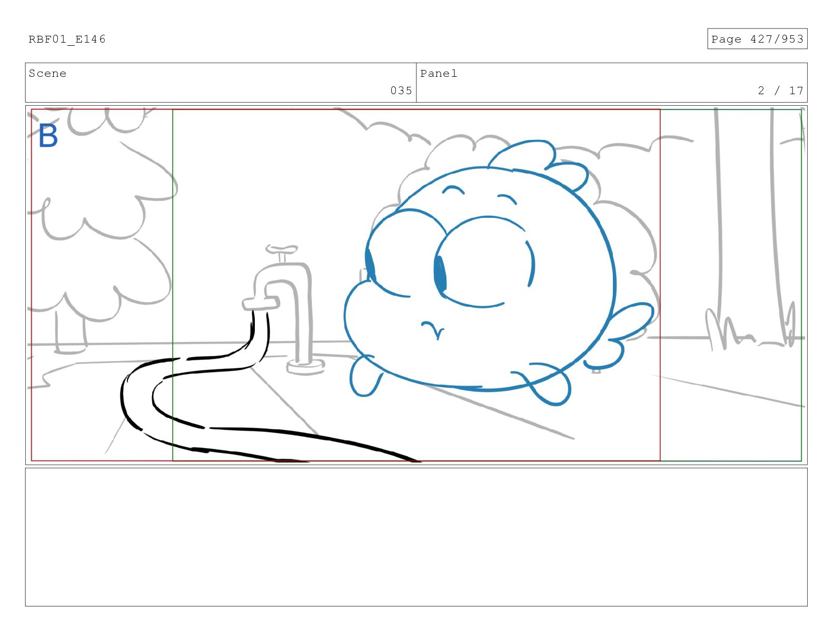Click the document code RBF01_E146
The width and height of the screenshot is (834, 644).
coord(67,39)
